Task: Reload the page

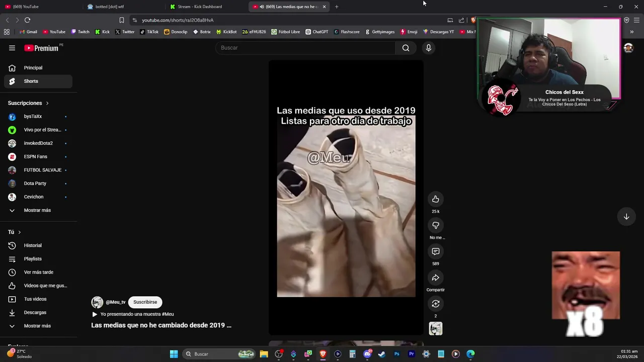Action: point(27,20)
